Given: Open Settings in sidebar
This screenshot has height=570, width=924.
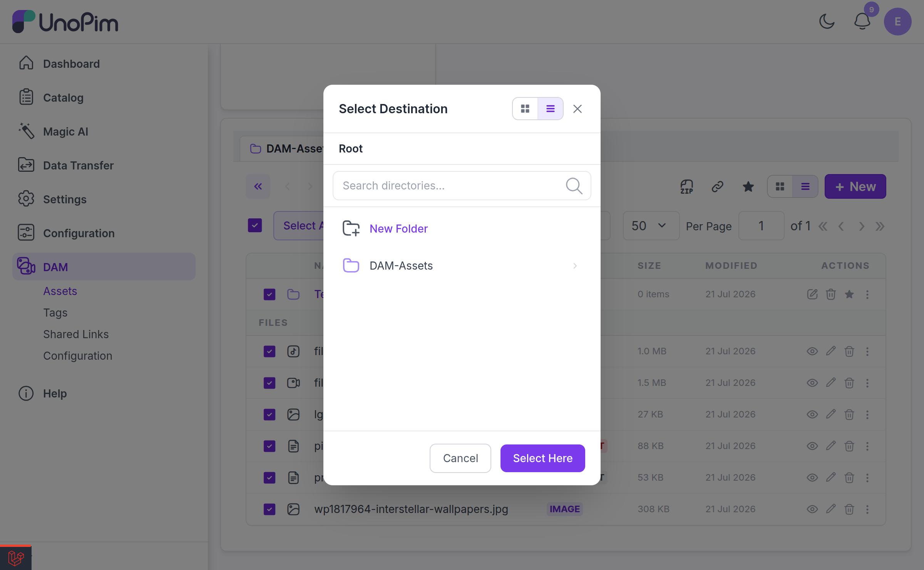Looking at the screenshot, I should 104,199.
